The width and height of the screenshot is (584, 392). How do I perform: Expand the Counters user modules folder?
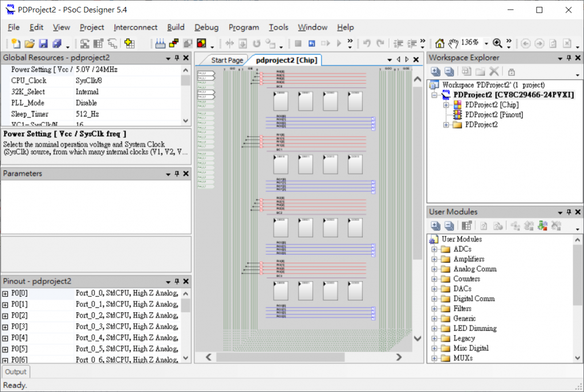434,279
